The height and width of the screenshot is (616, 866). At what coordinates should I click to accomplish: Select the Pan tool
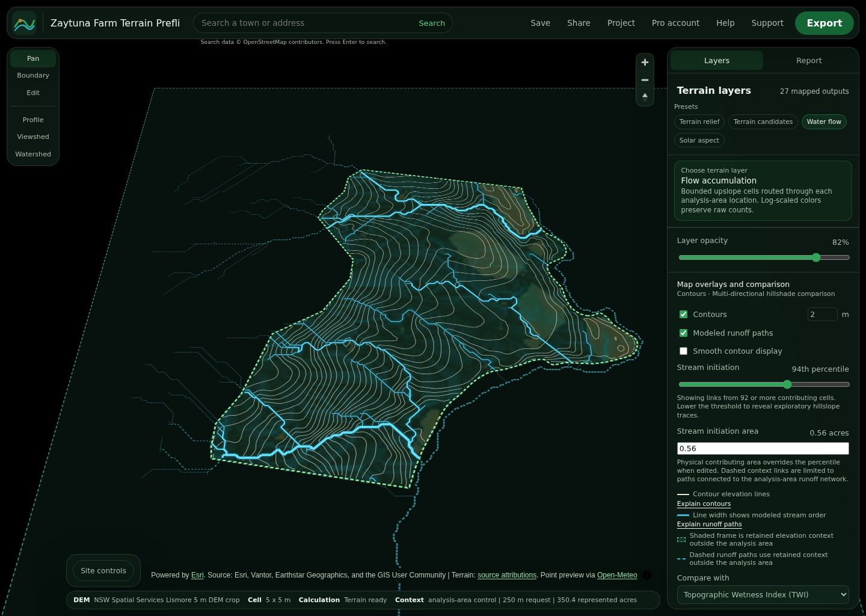(x=33, y=58)
